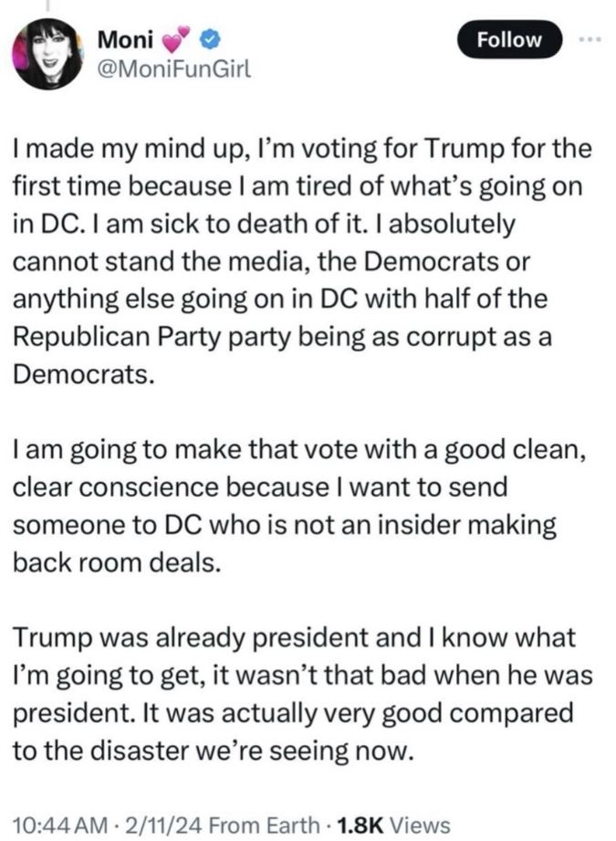Open Moni's profile picture avatar
Image resolution: width=616 pixels, height=841 pixels.
[x=48, y=54]
